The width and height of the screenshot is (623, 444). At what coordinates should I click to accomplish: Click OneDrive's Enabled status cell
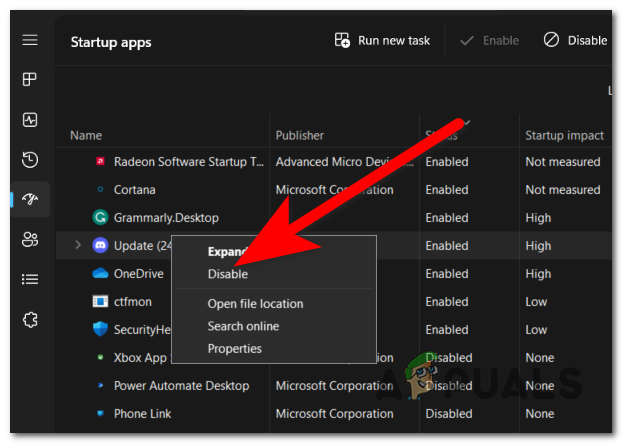447,273
